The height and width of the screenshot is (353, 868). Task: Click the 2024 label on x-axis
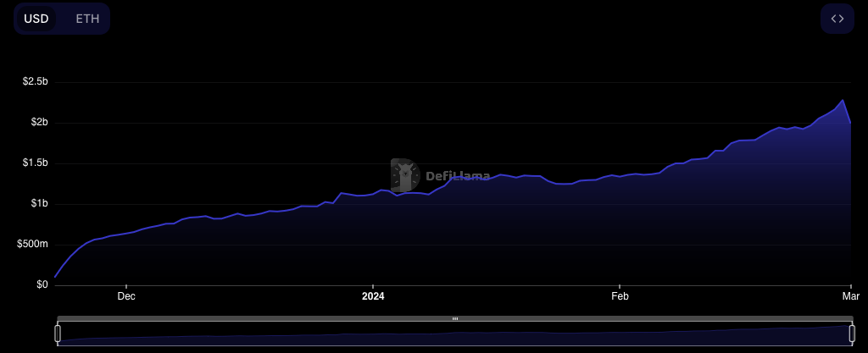373,296
